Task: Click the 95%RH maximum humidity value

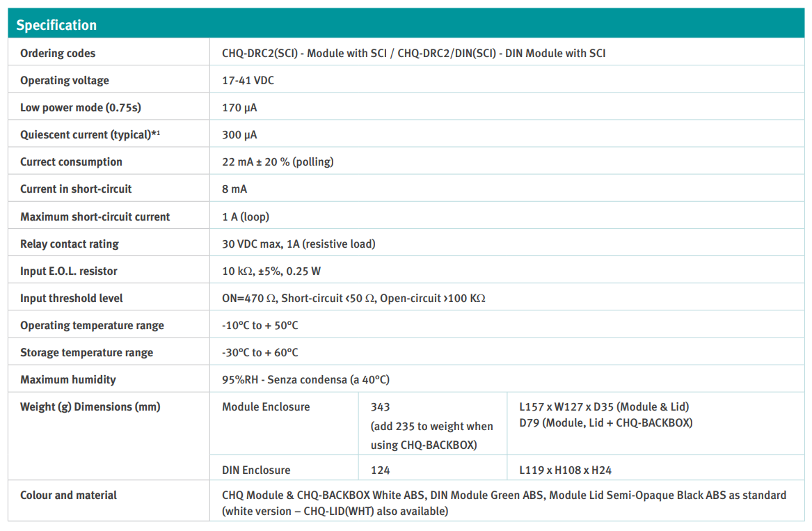Action: pyautogui.click(x=305, y=380)
